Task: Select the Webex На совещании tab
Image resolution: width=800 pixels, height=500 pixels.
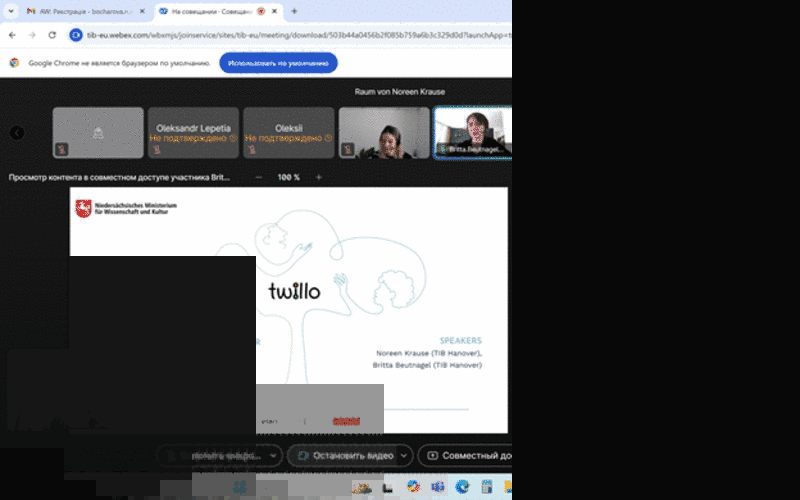Action: tap(218, 11)
